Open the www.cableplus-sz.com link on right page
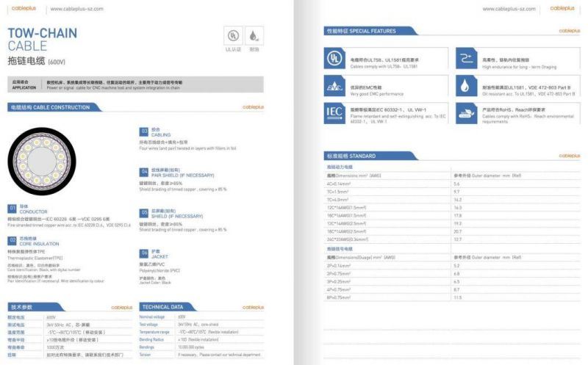The height and width of the screenshot is (365, 588). click(x=509, y=9)
